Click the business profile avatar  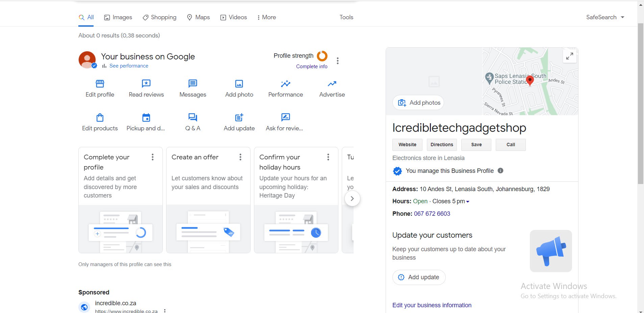pos(87,60)
